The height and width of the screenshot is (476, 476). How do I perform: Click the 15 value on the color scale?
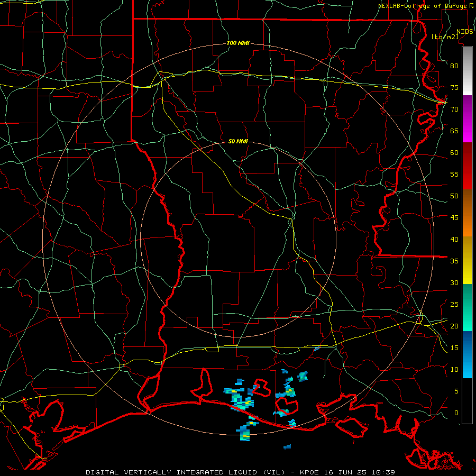[454, 348]
